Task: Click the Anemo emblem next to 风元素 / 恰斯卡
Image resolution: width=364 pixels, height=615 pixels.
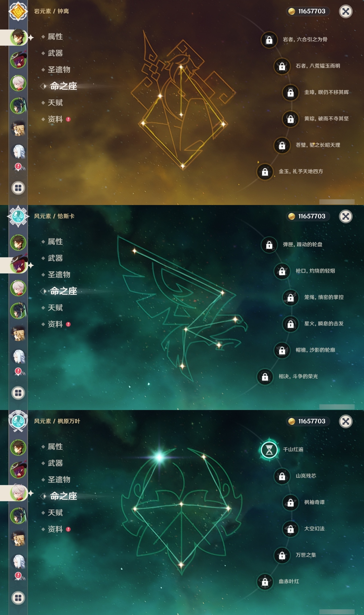Action: [x=18, y=216]
